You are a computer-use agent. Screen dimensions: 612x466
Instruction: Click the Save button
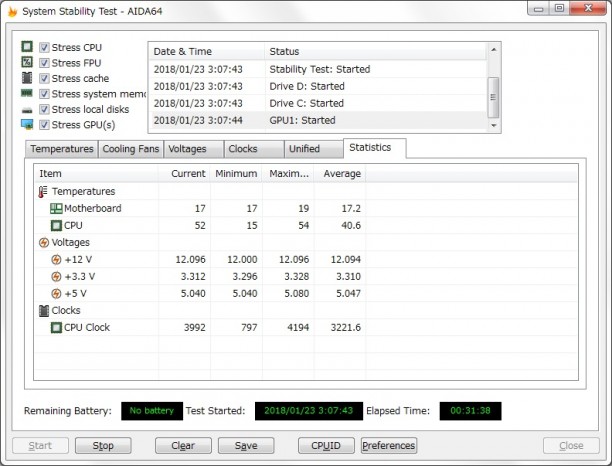pyautogui.click(x=246, y=446)
